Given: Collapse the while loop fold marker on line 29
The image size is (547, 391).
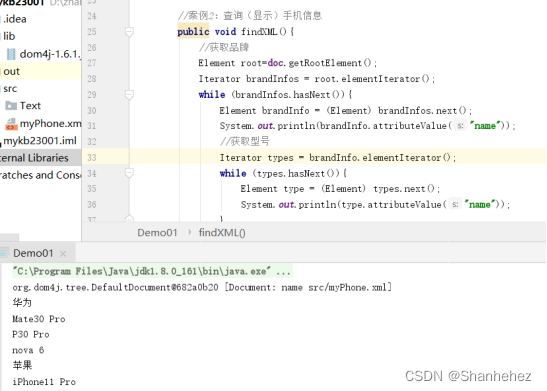Looking at the screenshot, I should [129, 95].
